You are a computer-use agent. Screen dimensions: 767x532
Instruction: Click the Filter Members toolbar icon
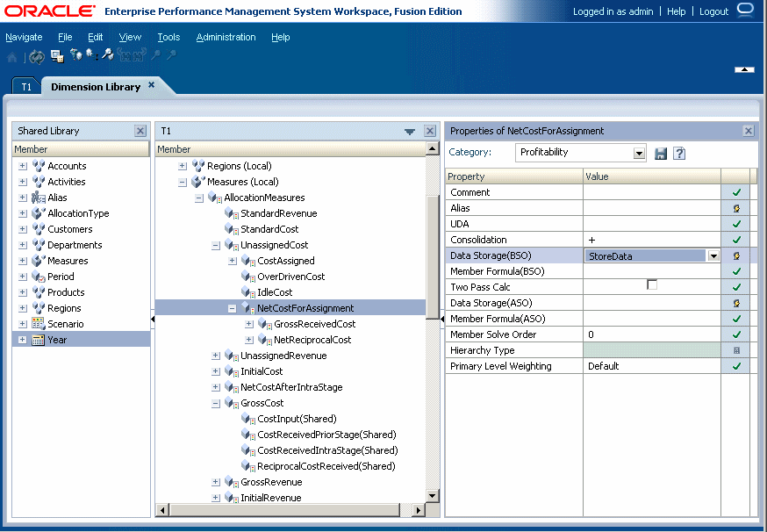[75, 54]
